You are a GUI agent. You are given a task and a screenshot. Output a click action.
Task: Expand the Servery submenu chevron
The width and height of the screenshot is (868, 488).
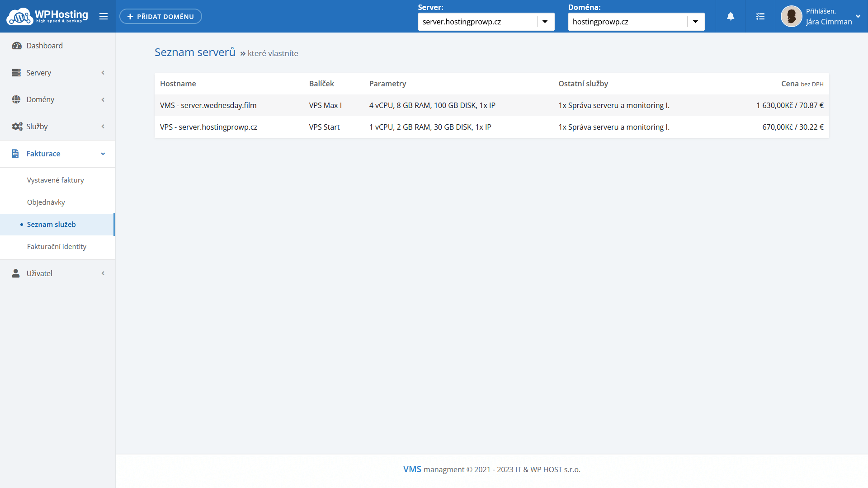[103, 73]
